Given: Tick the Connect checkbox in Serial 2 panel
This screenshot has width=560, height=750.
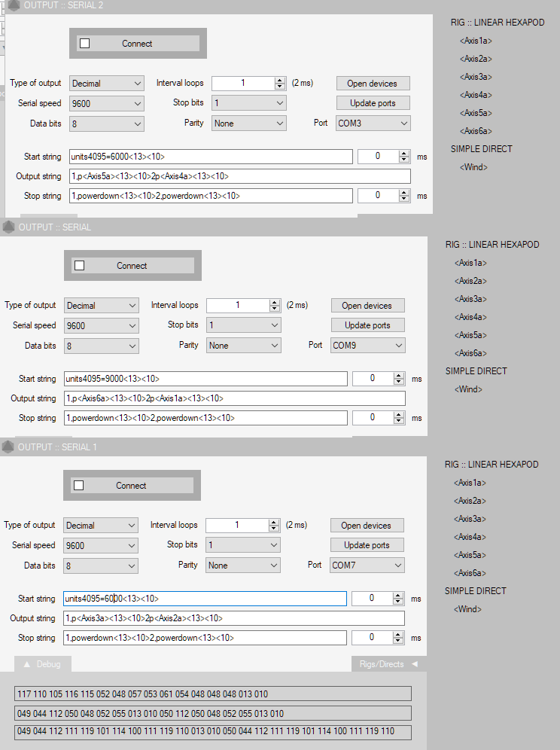Looking at the screenshot, I should point(84,44).
